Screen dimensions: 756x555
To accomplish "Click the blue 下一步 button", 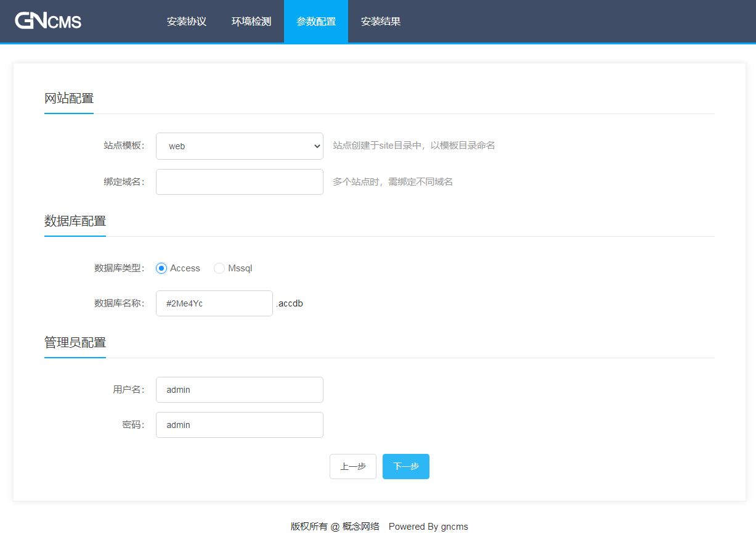I will click(406, 466).
